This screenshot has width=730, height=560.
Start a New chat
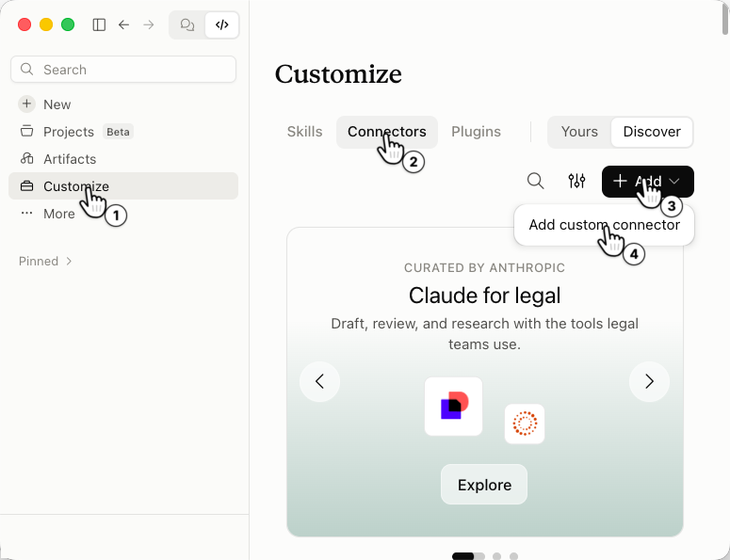pyautogui.click(x=123, y=104)
